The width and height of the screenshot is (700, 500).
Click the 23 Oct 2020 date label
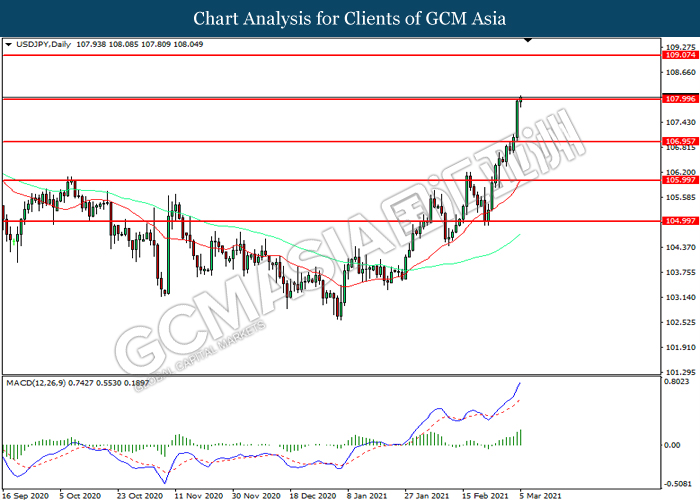tap(140, 496)
